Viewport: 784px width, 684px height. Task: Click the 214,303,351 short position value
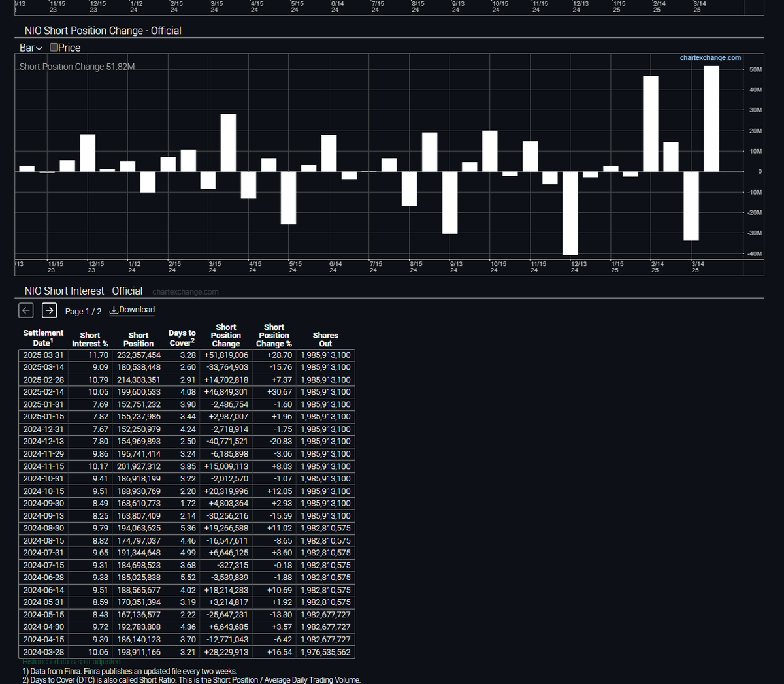pyautogui.click(x=139, y=380)
